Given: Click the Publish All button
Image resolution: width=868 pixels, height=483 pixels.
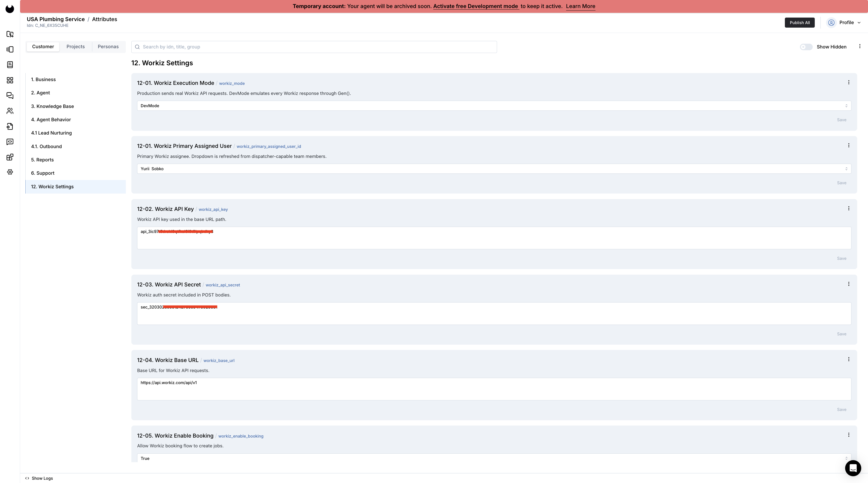Looking at the screenshot, I should point(800,23).
